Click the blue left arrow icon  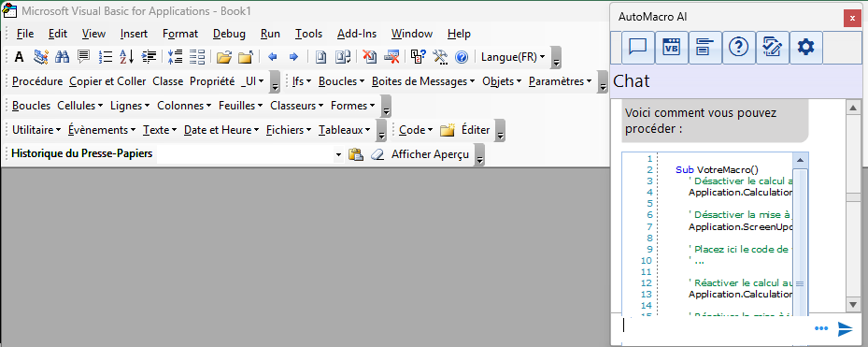pos(272,56)
